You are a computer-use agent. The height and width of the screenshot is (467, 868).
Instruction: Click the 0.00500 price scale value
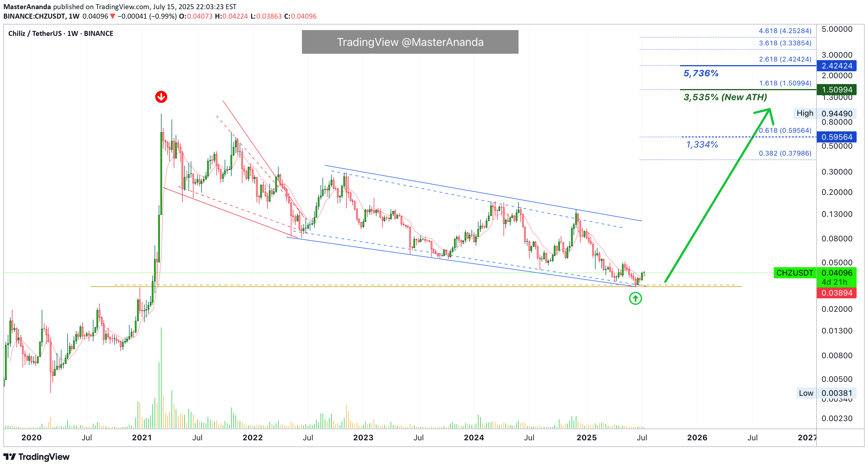pos(837,379)
